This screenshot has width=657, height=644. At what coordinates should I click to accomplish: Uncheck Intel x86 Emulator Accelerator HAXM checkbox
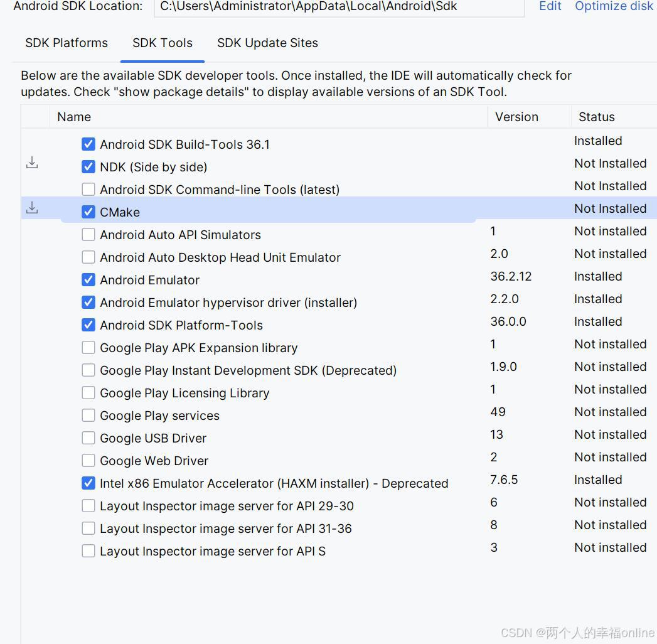[88, 483]
